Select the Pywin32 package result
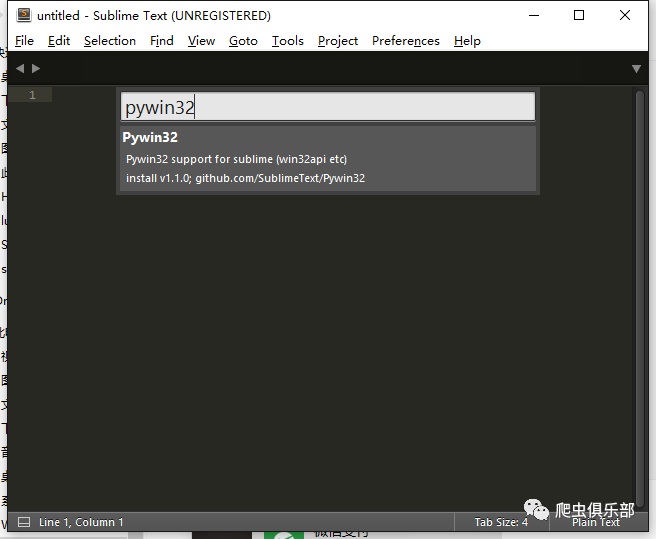This screenshot has width=656, height=539. click(328, 158)
